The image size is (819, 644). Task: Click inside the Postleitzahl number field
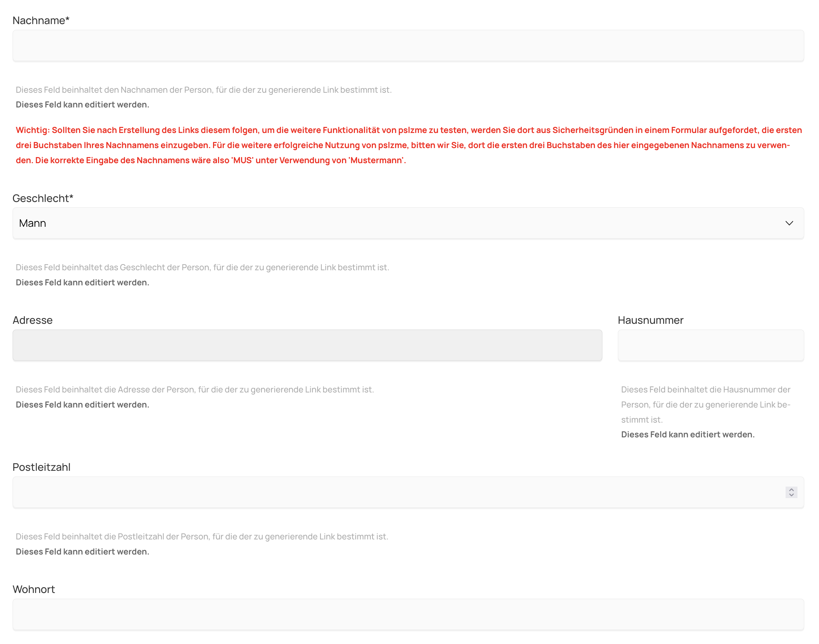tap(396, 492)
